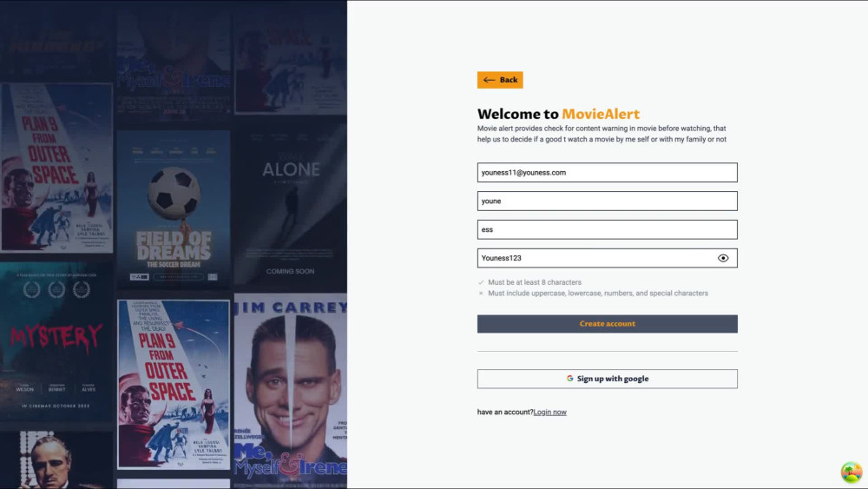
Task: Click the 'Welcome to MovieAlert' heading
Action: (x=558, y=114)
